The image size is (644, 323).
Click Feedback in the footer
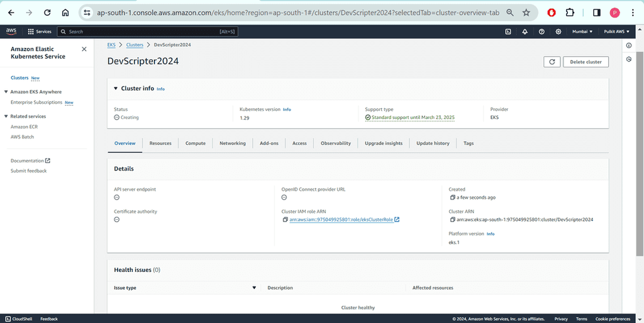pos(49,319)
